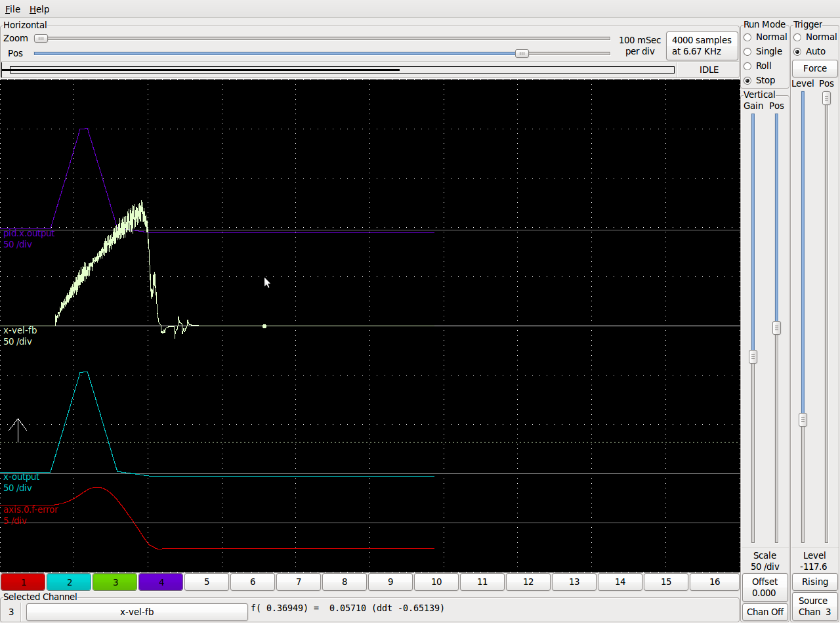Screen dimensions: 840x623
Task: Click the trigger Pos slider handle
Action: [826, 98]
